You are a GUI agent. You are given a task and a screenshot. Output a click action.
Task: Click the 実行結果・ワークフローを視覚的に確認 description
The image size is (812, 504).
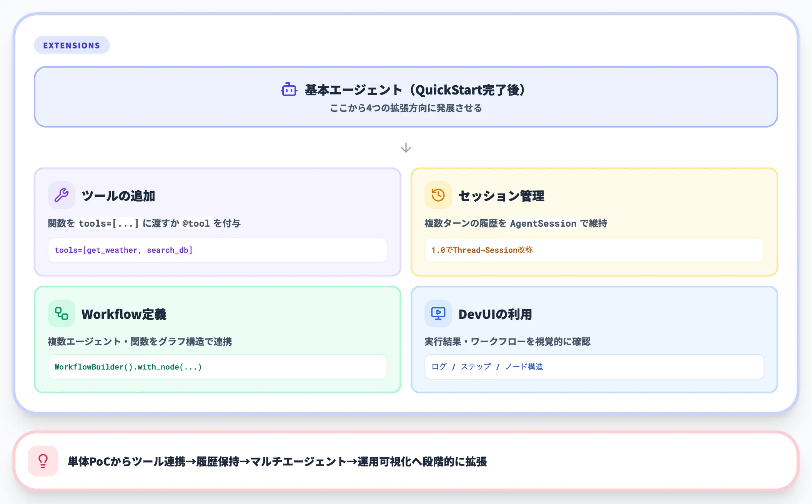tap(507, 342)
